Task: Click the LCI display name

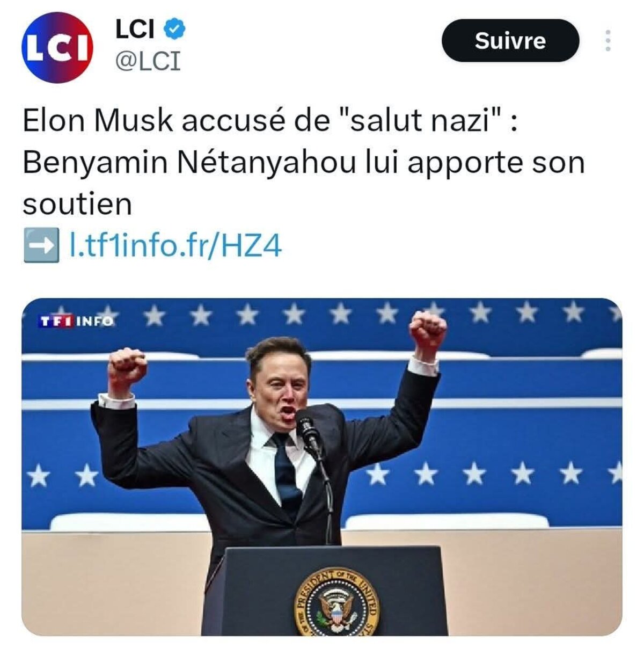Action: 135,29
